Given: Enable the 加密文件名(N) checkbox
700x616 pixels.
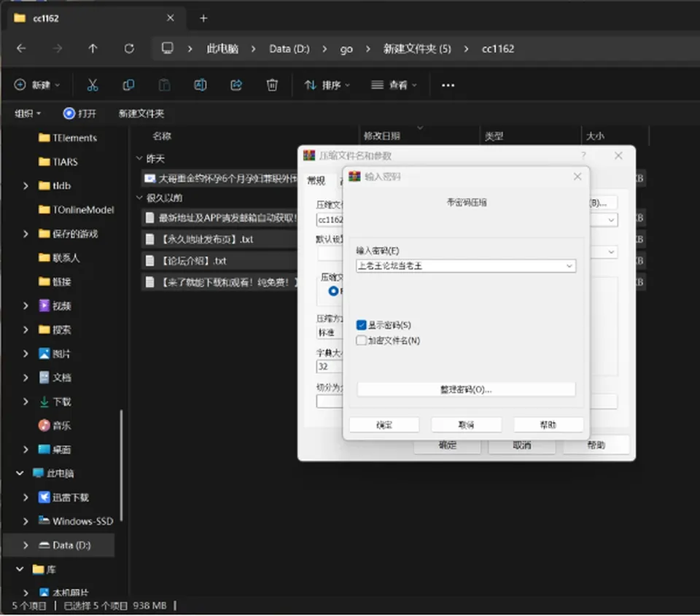Looking at the screenshot, I should (x=361, y=340).
